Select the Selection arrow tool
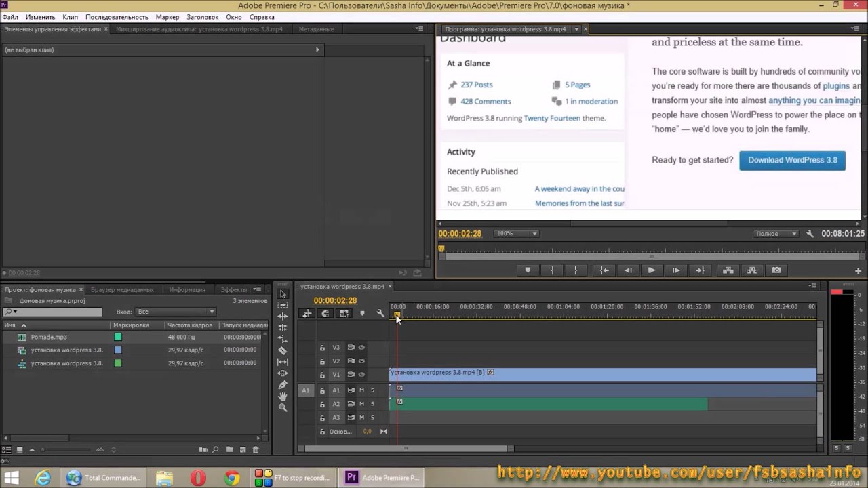Viewport: 868px width, 488px height. click(283, 293)
